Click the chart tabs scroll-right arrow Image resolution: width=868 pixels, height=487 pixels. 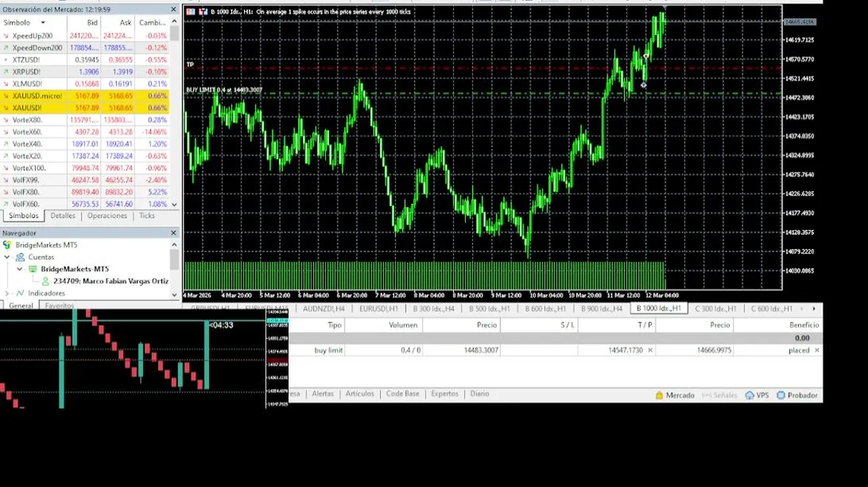click(x=813, y=308)
